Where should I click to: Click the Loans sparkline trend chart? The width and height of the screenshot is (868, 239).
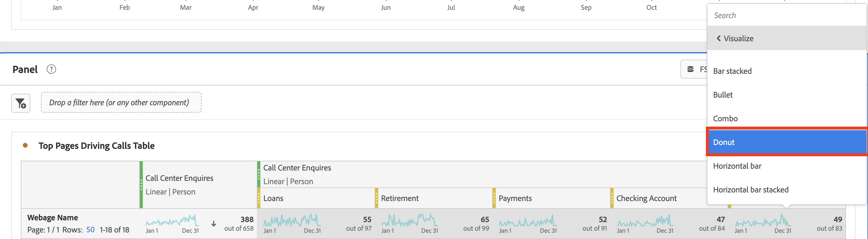point(292,221)
